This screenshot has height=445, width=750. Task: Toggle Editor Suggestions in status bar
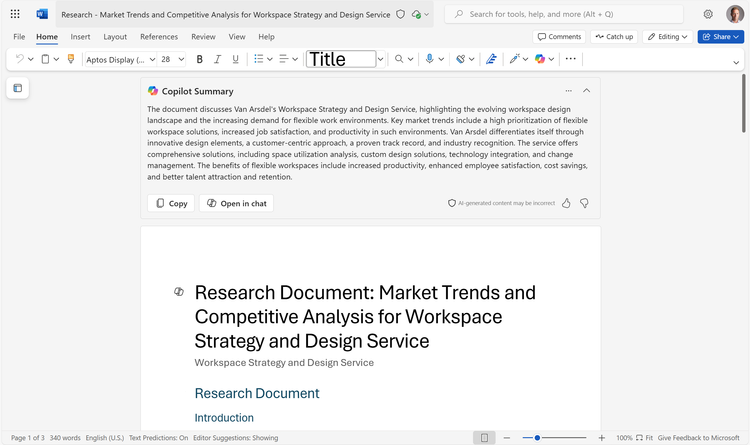tap(236, 438)
